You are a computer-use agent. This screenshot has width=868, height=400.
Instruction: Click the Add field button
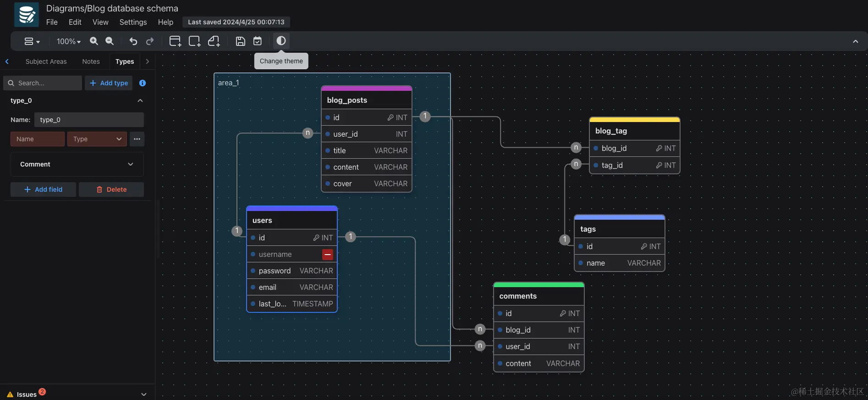point(43,189)
